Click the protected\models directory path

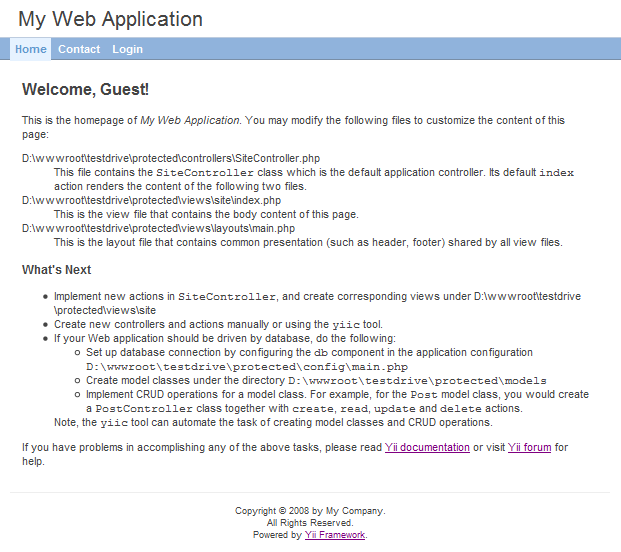(417, 381)
